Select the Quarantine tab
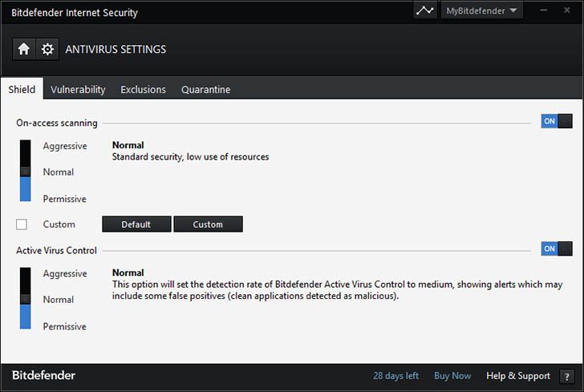The image size is (584, 392). (205, 90)
